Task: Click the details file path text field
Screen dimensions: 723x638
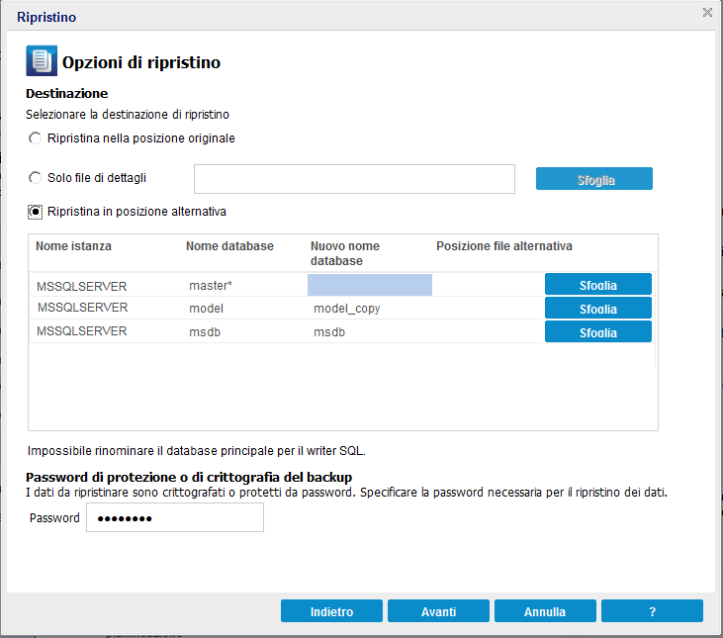Action: [354, 179]
